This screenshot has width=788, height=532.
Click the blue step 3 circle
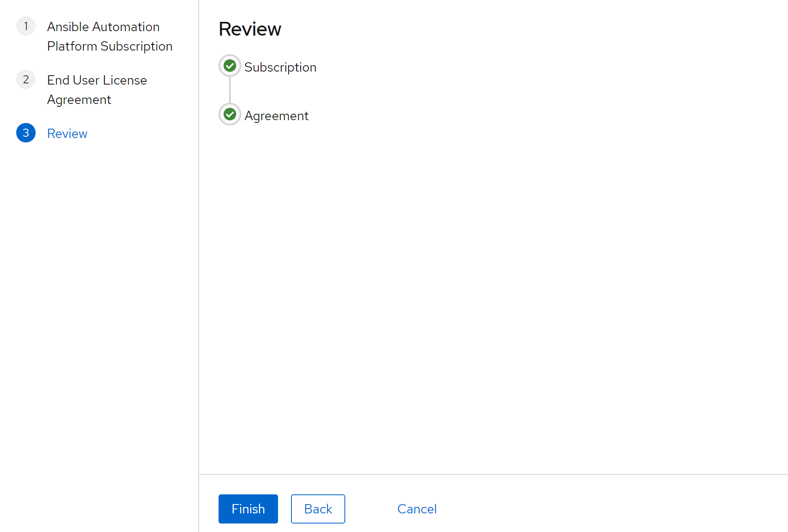(x=26, y=133)
